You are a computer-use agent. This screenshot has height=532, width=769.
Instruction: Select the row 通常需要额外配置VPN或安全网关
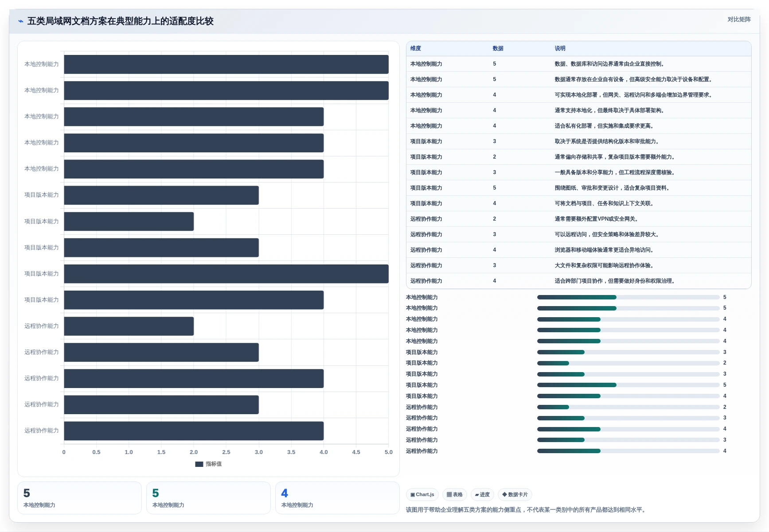pos(578,219)
